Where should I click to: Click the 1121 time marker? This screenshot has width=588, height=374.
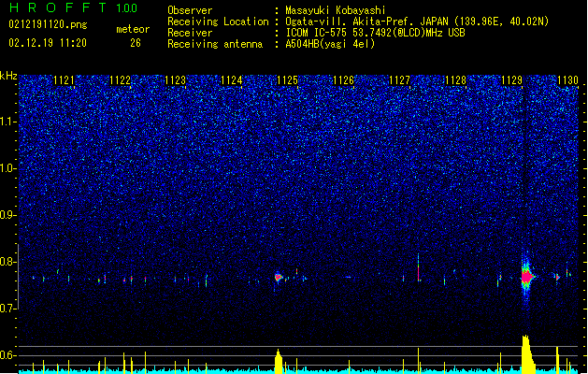(65, 80)
